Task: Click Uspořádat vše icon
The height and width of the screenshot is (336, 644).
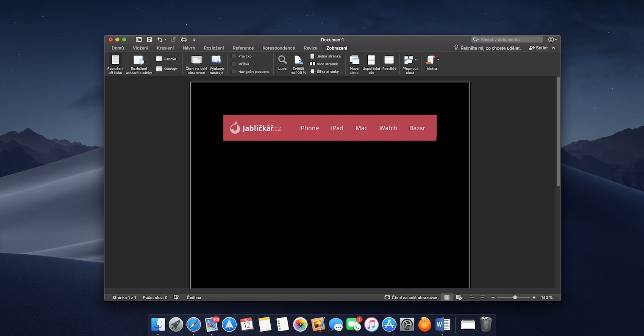Action: click(x=371, y=60)
